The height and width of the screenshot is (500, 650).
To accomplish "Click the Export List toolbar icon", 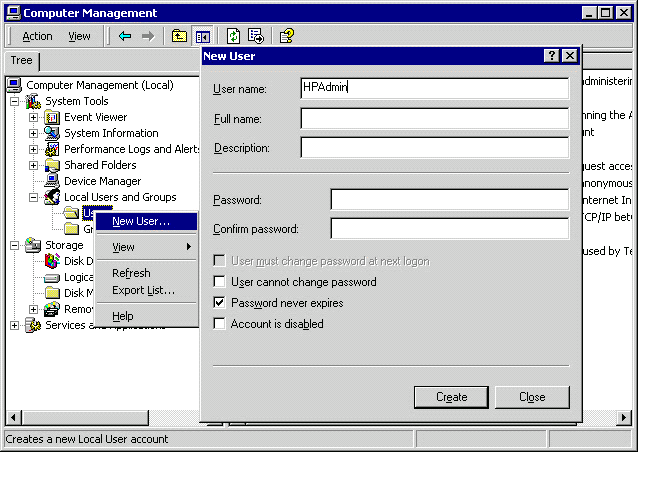I will 255,36.
